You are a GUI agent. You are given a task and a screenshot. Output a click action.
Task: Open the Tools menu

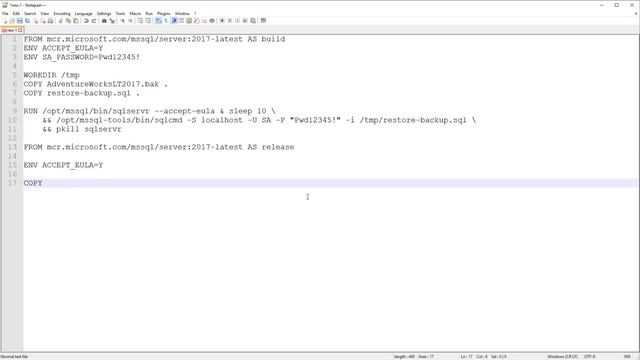(120, 13)
